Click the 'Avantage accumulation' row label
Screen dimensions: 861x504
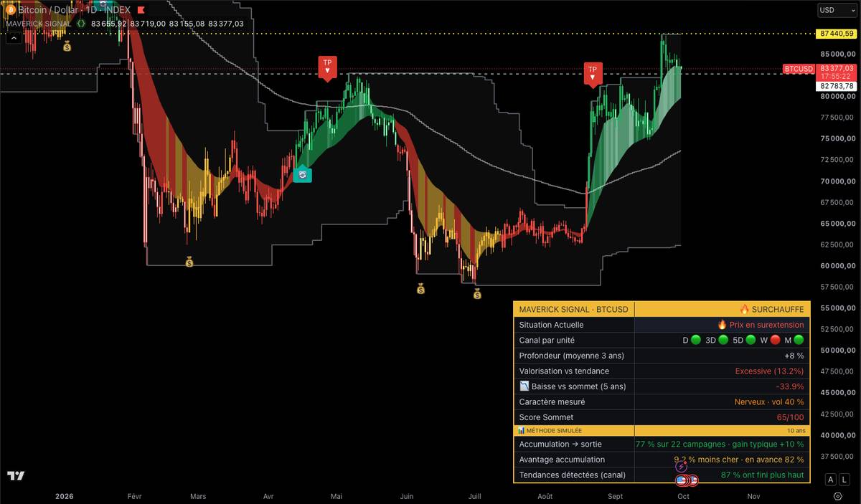(562, 460)
